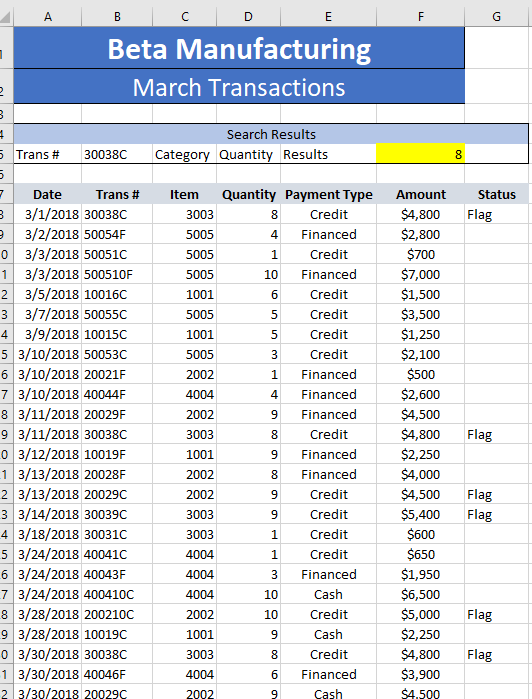Select transaction cell 10016C
This screenshot has height=699, width=532.
point(117,295)
